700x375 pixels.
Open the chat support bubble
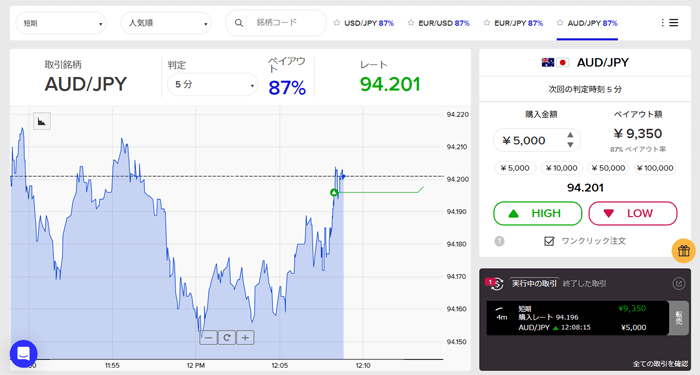point(23,354)
